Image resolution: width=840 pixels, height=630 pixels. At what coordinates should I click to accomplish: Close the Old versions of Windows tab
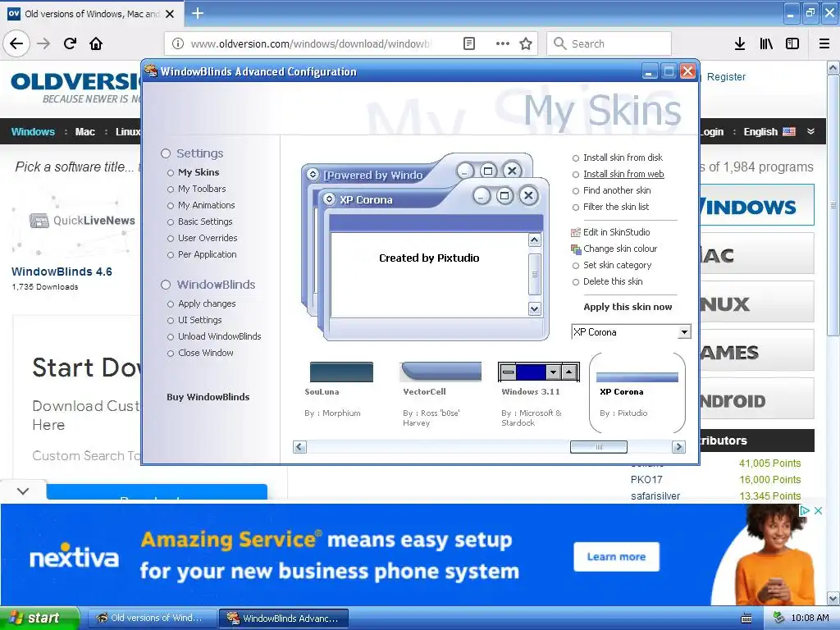170,14
